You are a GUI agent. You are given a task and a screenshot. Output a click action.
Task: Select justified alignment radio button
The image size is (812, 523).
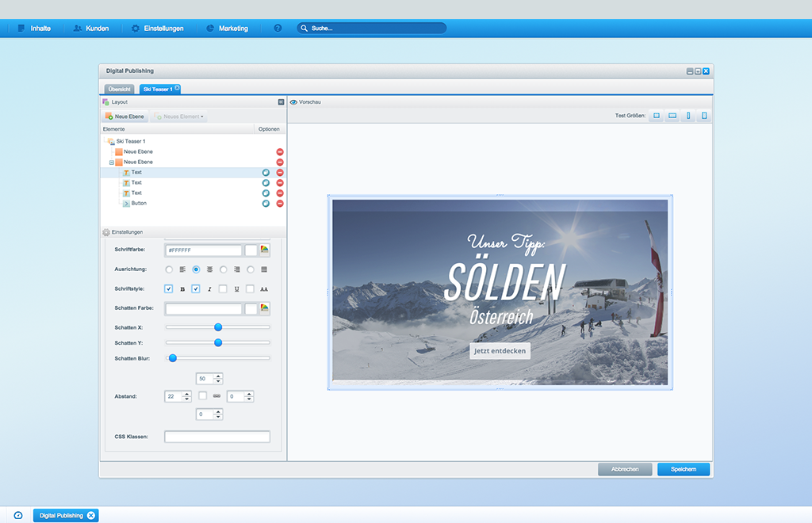pos(251,269)
